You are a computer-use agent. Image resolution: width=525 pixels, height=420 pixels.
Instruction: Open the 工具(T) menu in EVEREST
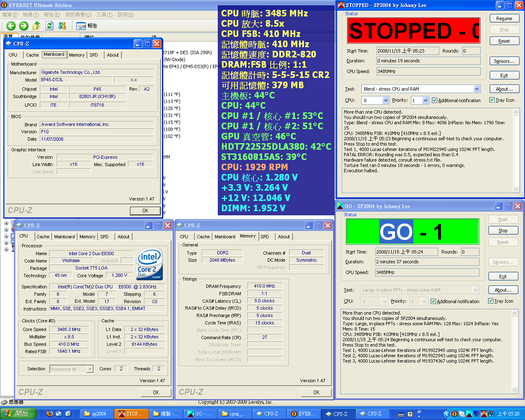[105, 14]
